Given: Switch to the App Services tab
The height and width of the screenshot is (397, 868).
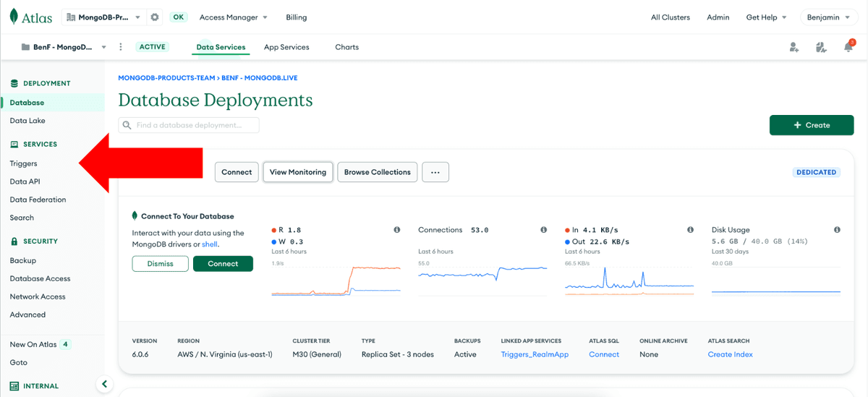Looking at the screenshot, I should [286, 47].
